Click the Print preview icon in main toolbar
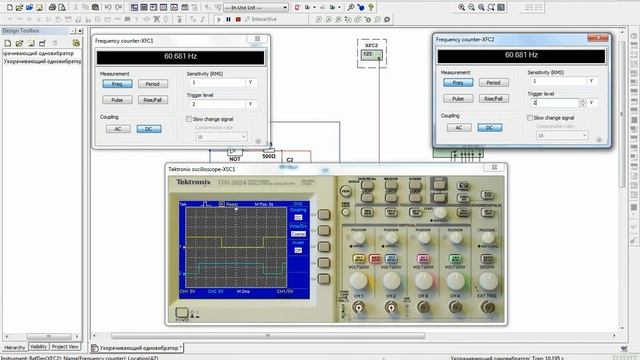Viewport: 640px width, 360px height. coord(62,7)
